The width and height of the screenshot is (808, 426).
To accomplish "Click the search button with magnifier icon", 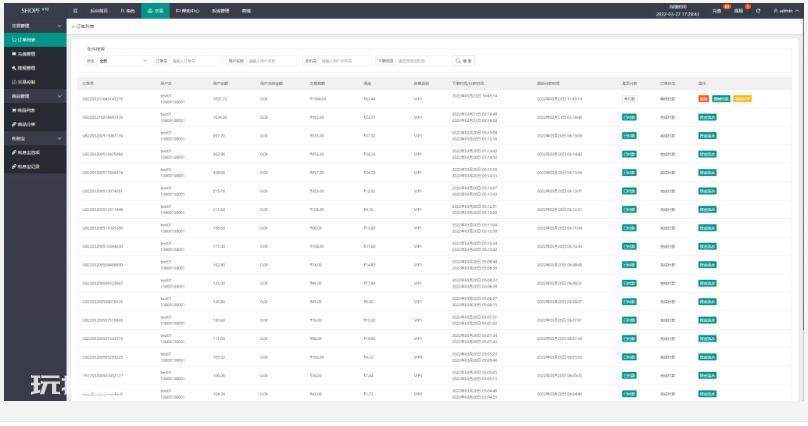I will (x=463, y=61).
